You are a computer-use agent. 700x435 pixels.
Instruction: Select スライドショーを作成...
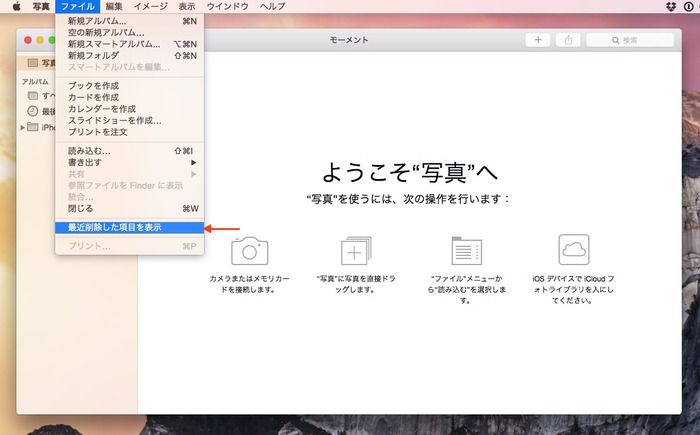pyautogui.click(x=129, y=121)
